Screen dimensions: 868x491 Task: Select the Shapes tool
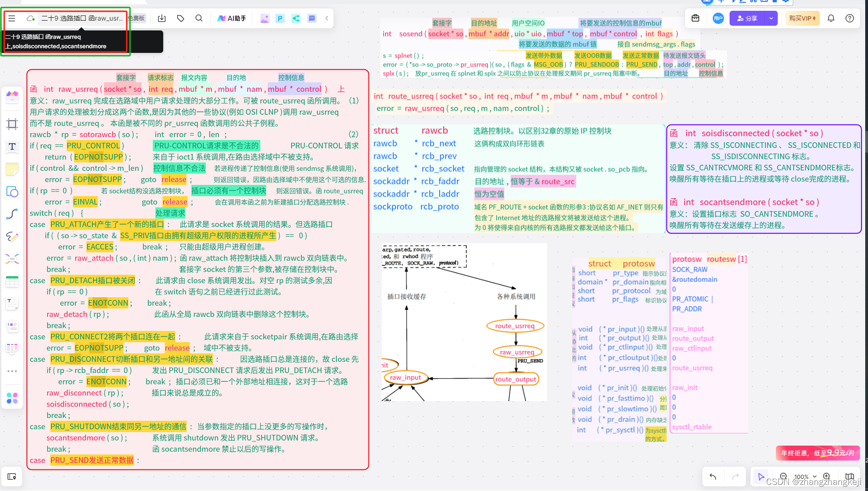[x=12, y=191]
